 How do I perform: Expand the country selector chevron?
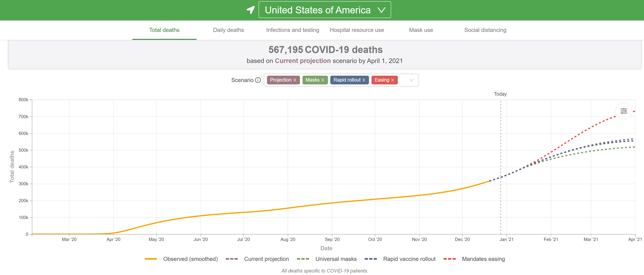pyautogui.click(x=381, y=10)
